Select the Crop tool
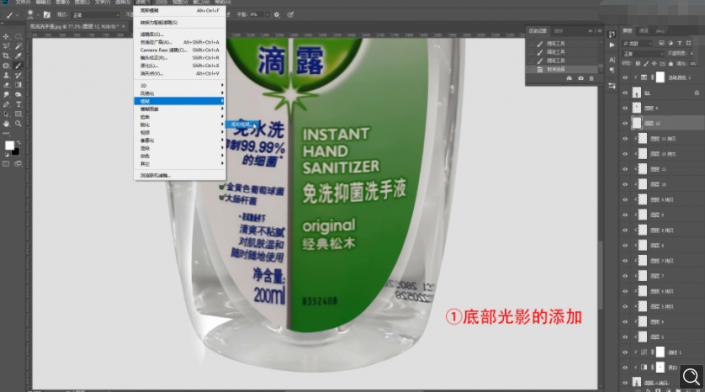 pos(6,56)
